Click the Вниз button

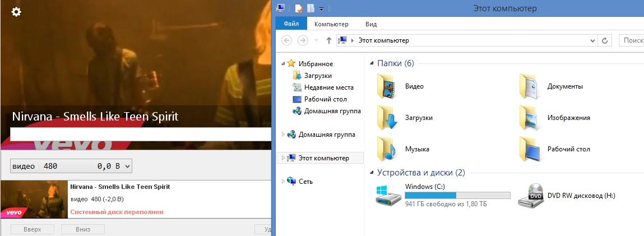[83, 229]
